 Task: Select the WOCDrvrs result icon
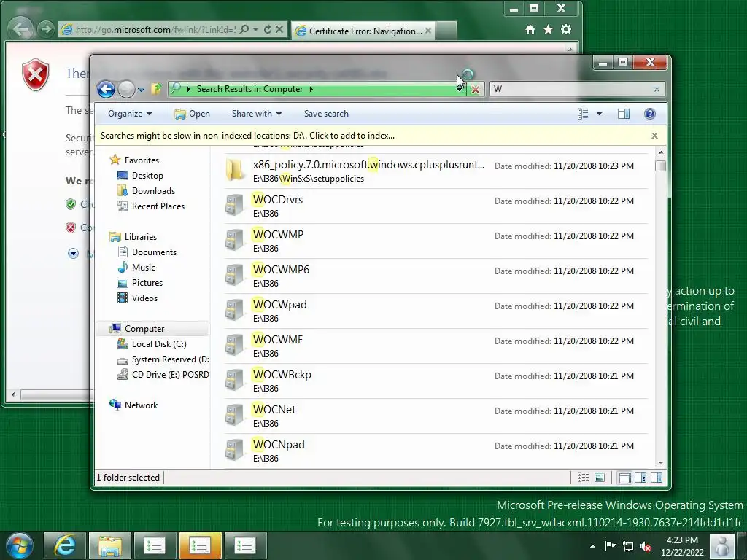[234, 205]
